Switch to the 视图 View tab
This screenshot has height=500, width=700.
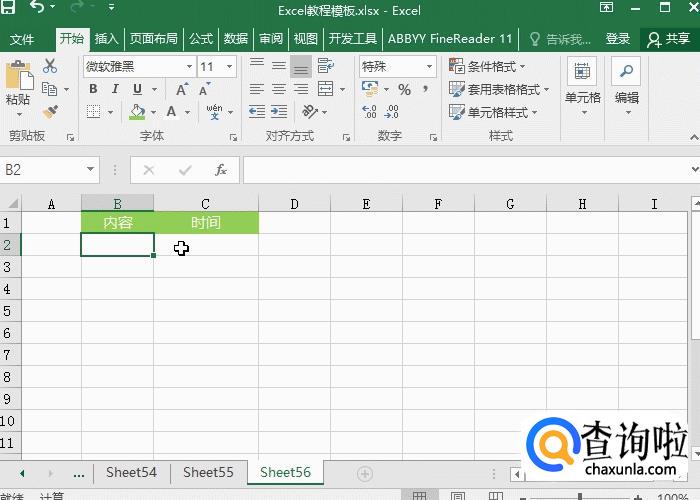(306, 39)
